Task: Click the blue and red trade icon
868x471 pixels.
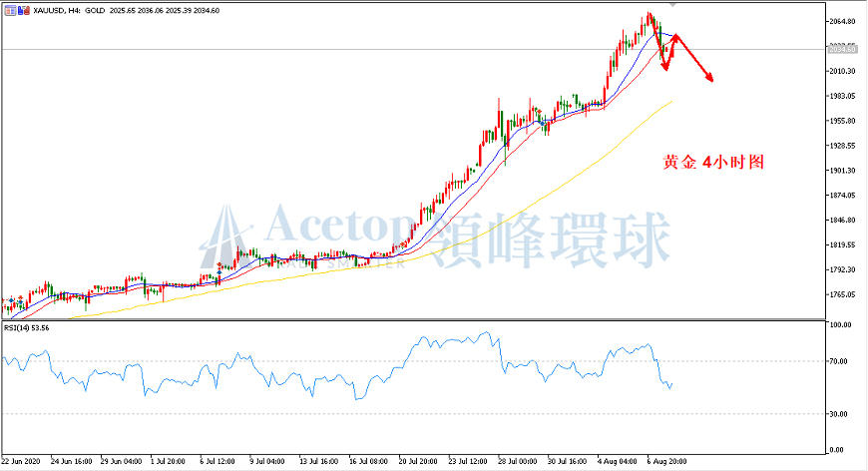Action: 24,10
